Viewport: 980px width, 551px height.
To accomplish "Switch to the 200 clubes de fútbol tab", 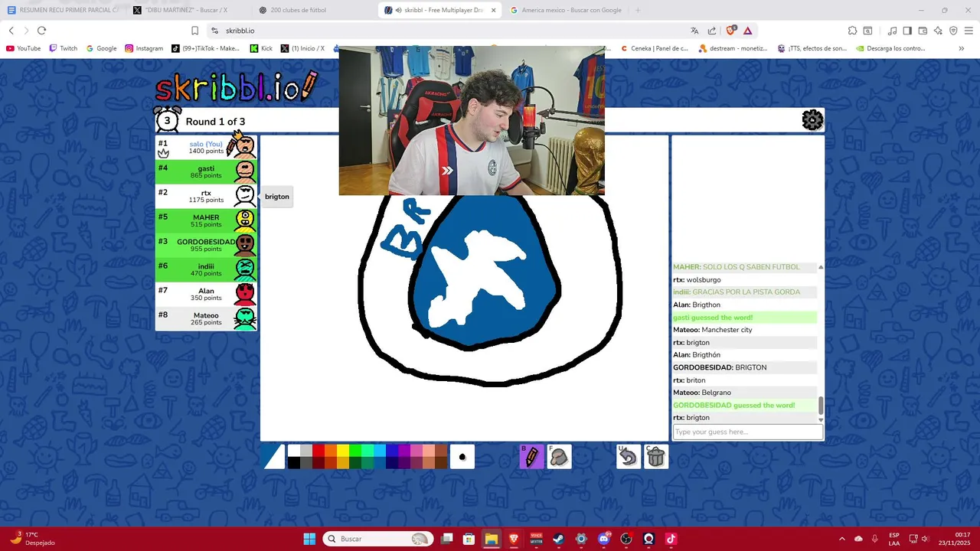I will pos(314,10).
